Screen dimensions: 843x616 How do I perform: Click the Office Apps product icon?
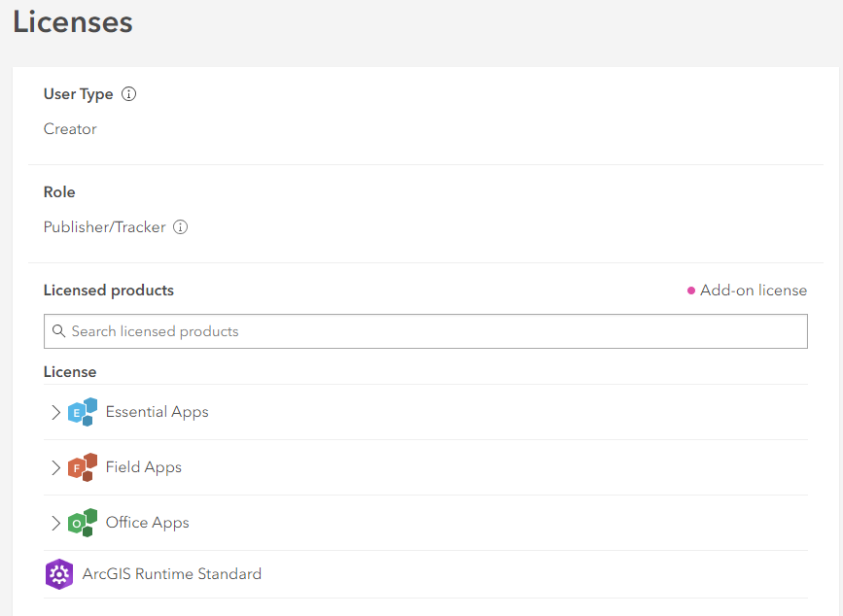click(83, 523)
